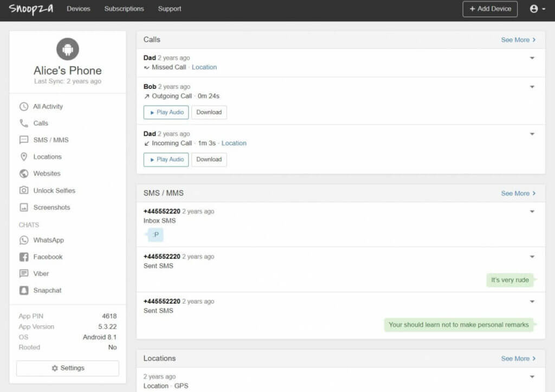
Task: Select the Screenshots image icon
Action: tap(24, 207)
